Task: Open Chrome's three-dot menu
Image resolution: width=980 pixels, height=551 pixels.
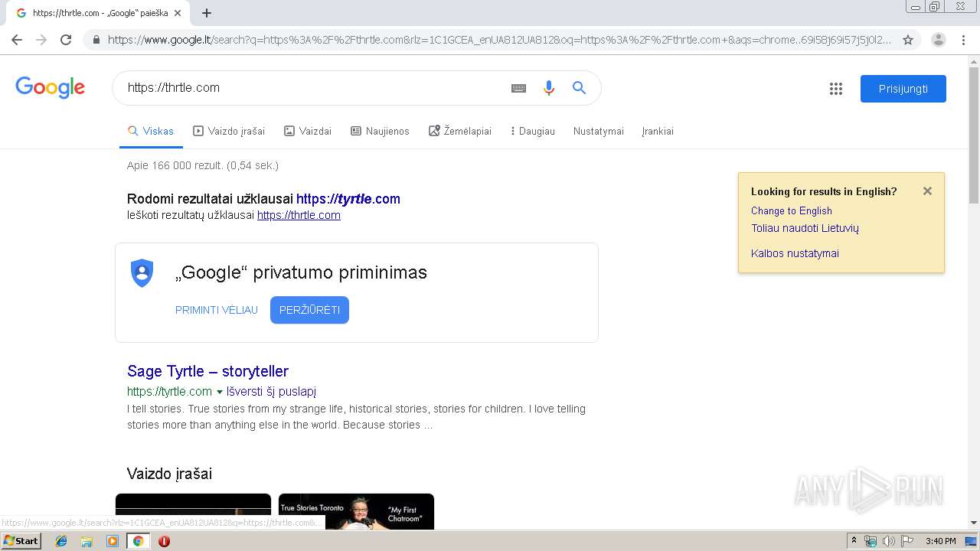Action: (964, 40)
